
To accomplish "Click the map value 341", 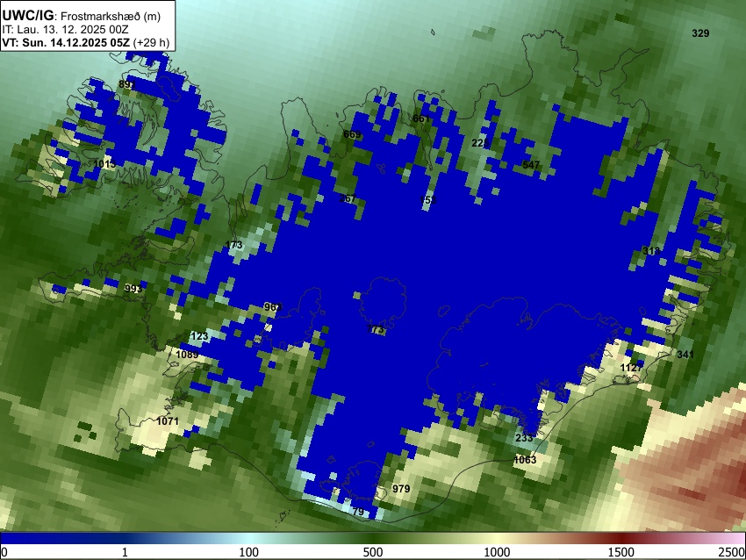I will [685, 355].
